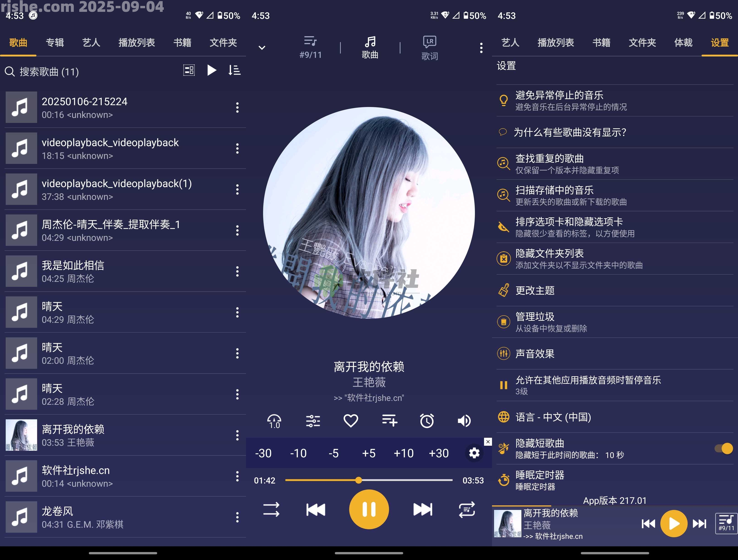Open the volume control icon

point(464,421)
